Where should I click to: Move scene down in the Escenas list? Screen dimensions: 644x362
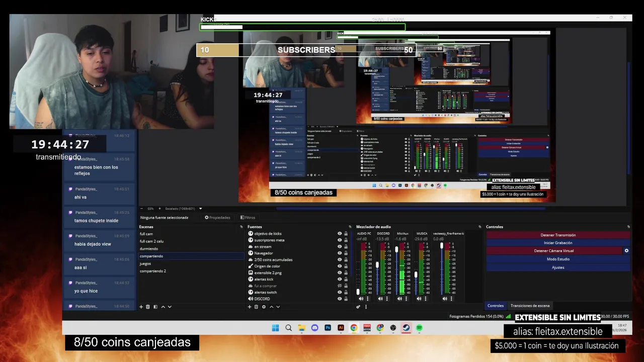coord(170,307)
